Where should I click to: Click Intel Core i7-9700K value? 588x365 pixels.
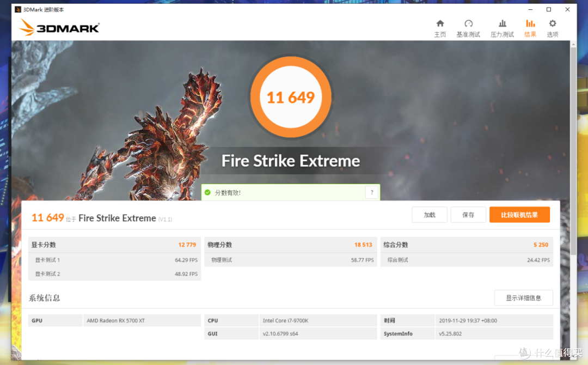click(285, 320)
